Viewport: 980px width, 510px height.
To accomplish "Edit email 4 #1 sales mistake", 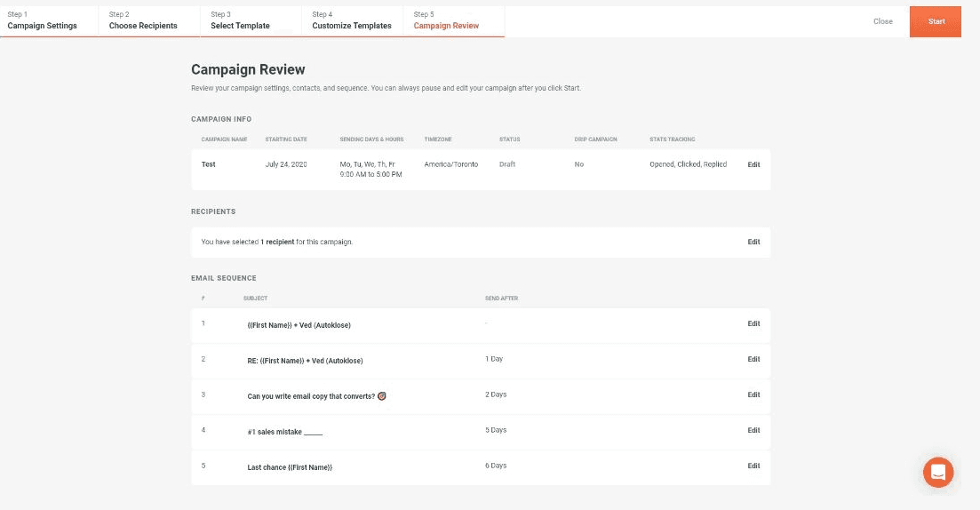I will pos(753,431).
